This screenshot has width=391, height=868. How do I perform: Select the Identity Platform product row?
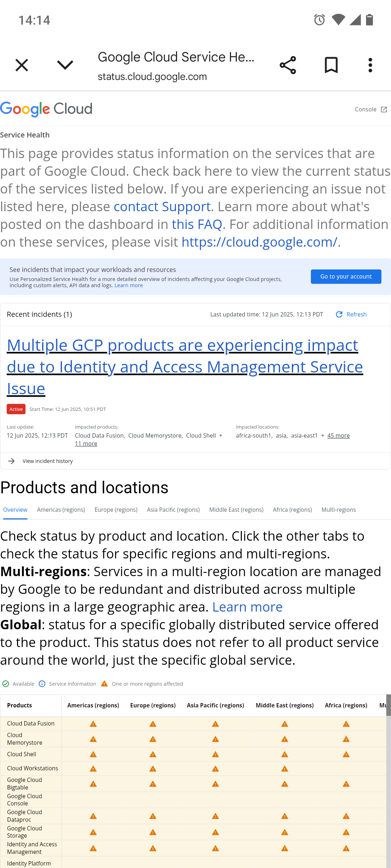point(193,863)
